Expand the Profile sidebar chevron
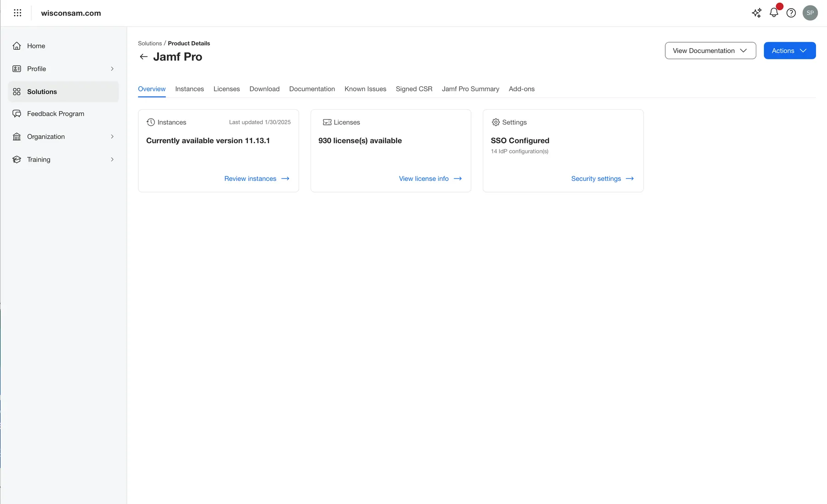827x504 pixels. (x=112, y=69)
